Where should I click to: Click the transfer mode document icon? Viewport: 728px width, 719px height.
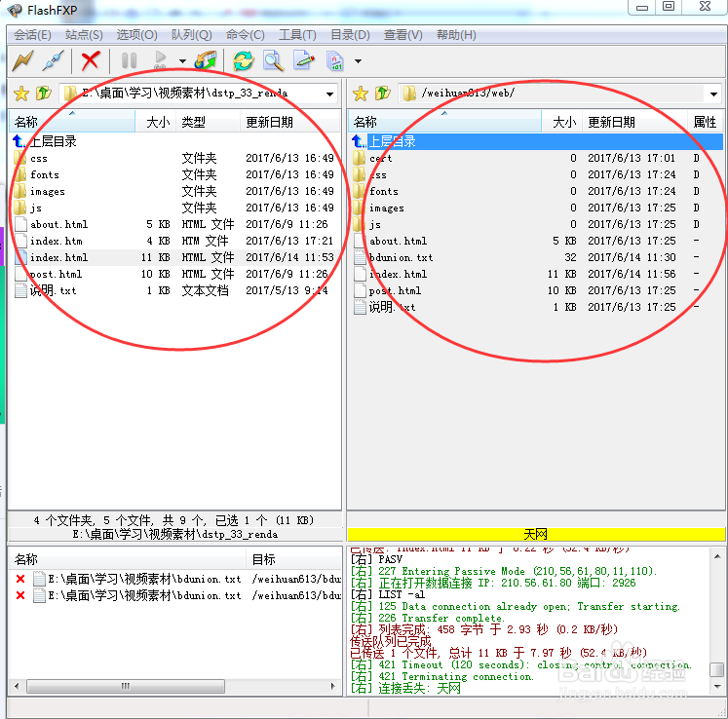pos(334,60)
